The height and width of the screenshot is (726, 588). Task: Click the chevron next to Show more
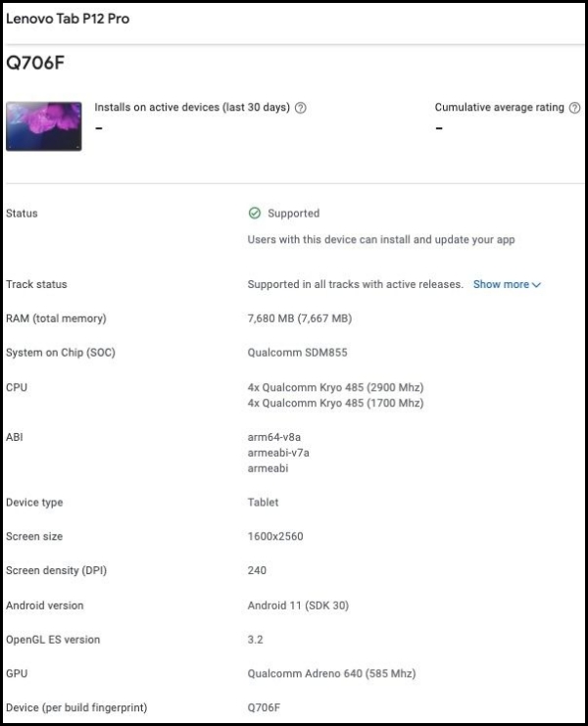click(536, 285)
